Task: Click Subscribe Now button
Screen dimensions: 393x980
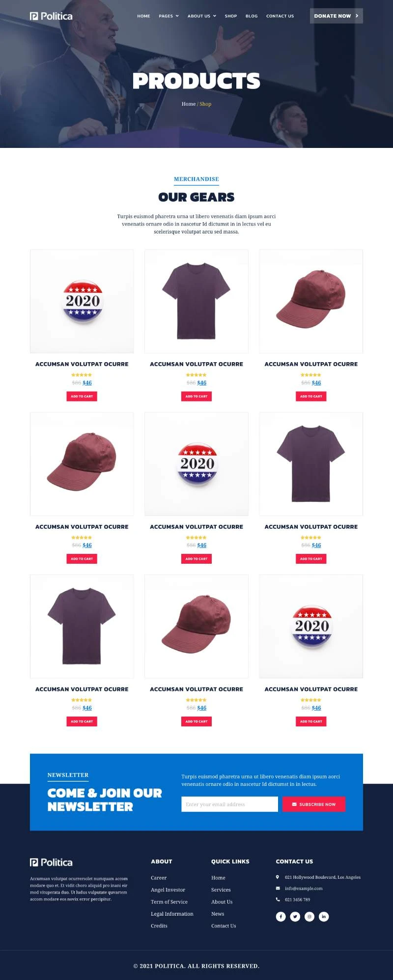Action: 314,804
